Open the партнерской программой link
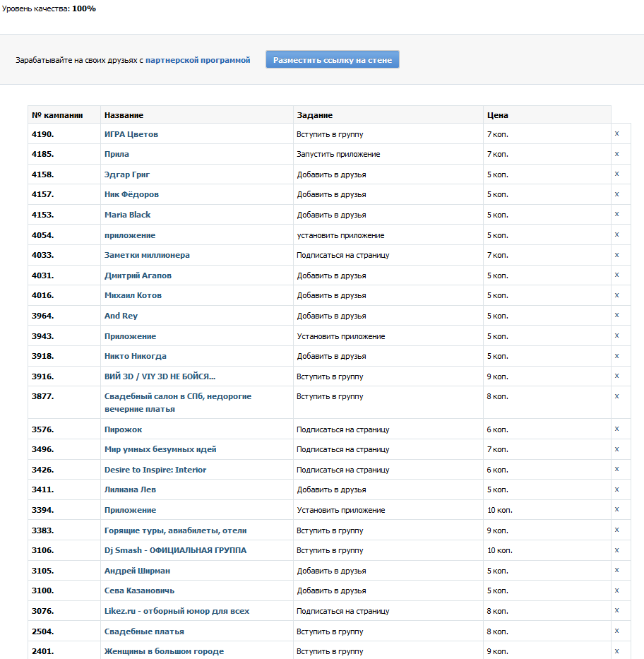This screenshot has width=644, height=659. tap(198, 60)
